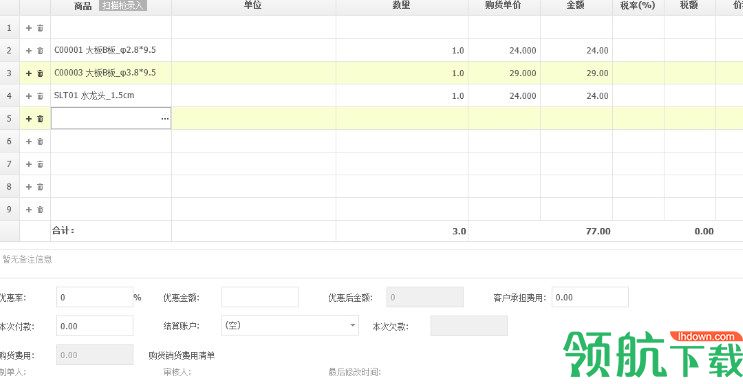743x384 pixels.
Task: Open the 结算账户 dropdown showing (空)
Action: coord(290,326)
